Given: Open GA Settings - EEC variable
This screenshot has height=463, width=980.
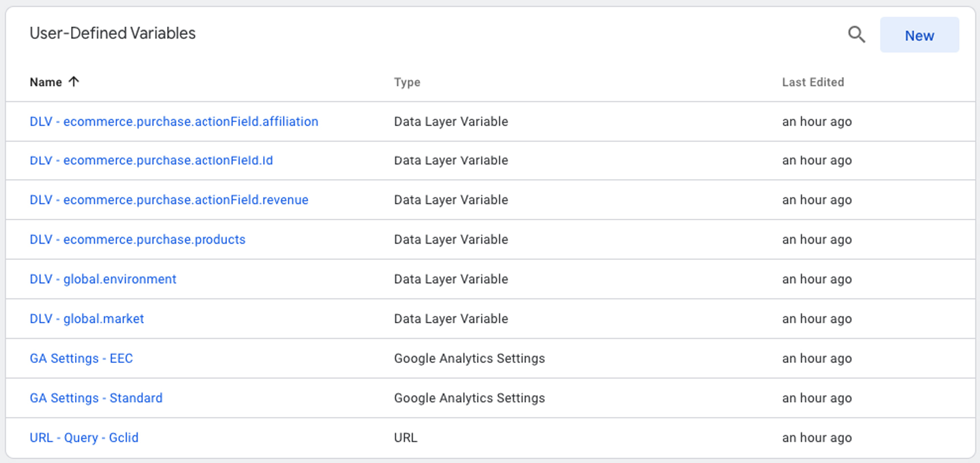Looking at the screenshot, I should [x=81, y=359].
